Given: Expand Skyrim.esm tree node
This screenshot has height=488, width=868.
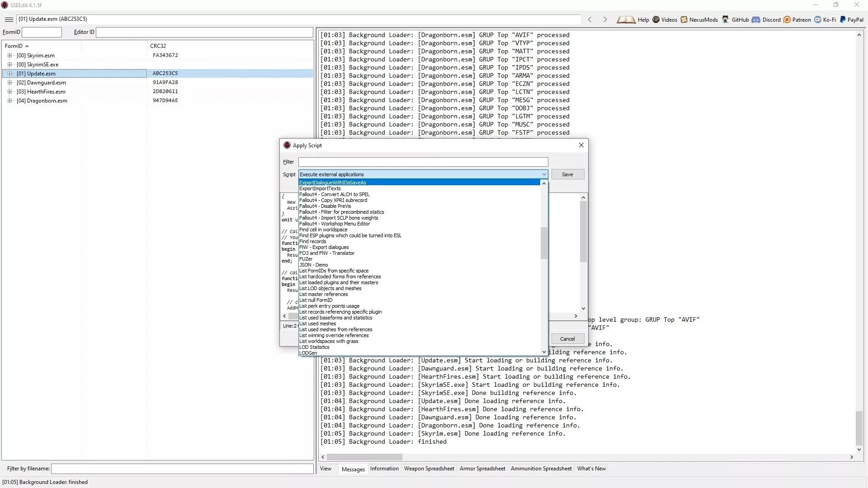Looking at the screenshot, I should 9,56.
